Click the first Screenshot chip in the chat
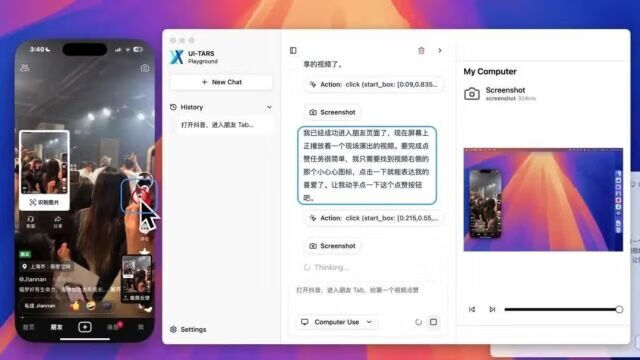 (x=333, y=112)
